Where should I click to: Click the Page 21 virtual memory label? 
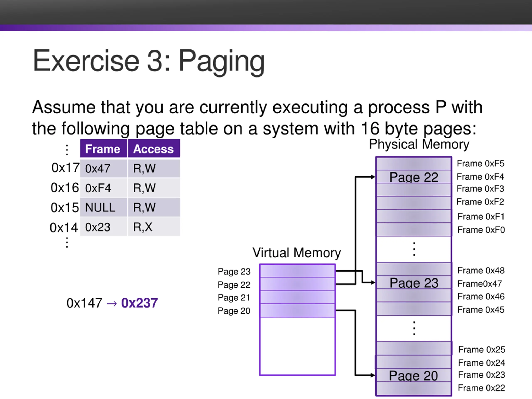point(234,298)
